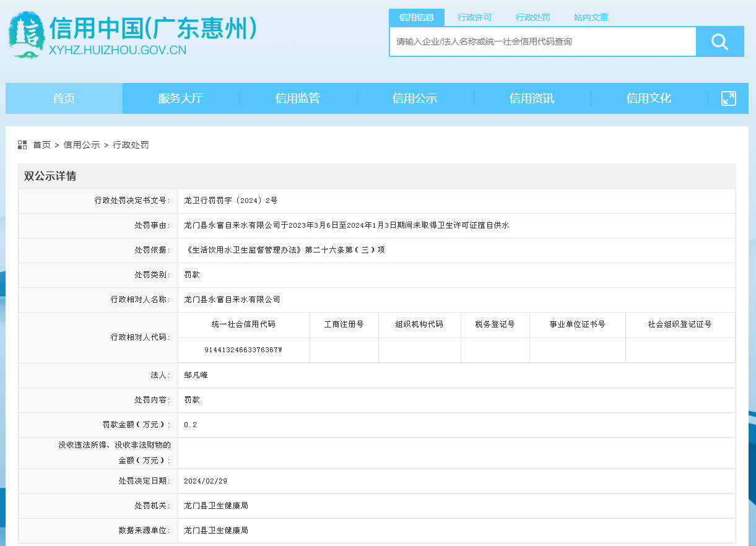This screenshot has width=756, height=546.
Task: Click the 罚款金额(万元) row label
Action: pyautogui.click(x=136, y=425)
